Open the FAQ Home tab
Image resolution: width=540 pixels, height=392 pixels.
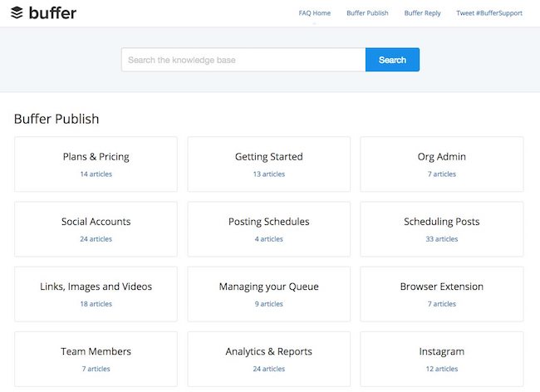pyautogui.click(x=314, y=13)
